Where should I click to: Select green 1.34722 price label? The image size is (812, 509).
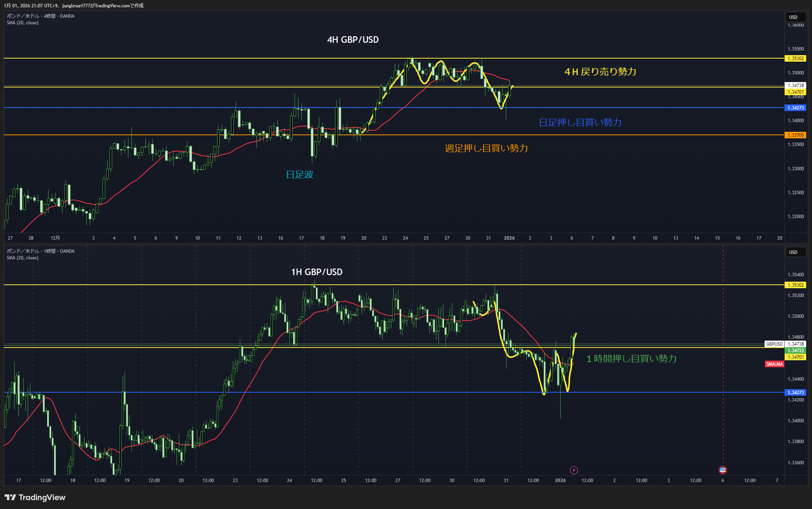[795, 351]
